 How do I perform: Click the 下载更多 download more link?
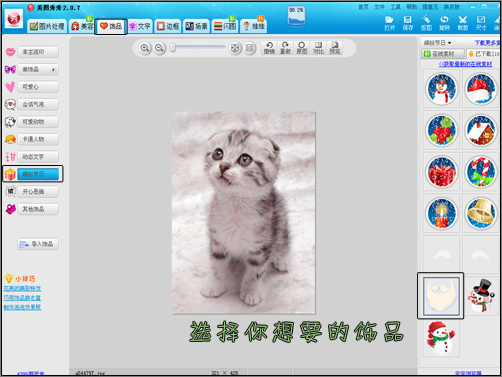pyautogui.click(x=487, y=43)
